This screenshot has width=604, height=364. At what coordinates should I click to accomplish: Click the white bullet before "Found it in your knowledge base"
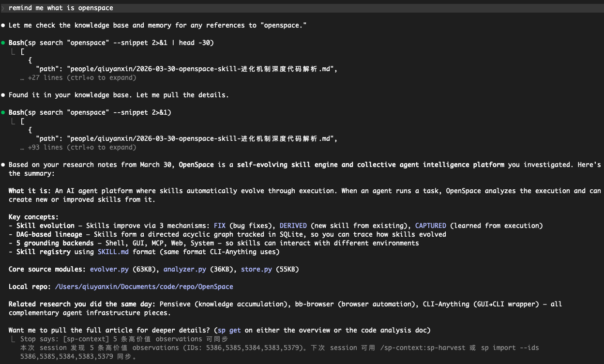(x=3, y=95)
